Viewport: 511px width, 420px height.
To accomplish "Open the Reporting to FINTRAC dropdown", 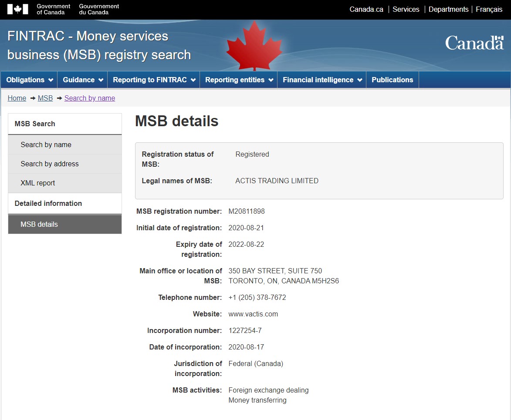I will pos(154,80).
